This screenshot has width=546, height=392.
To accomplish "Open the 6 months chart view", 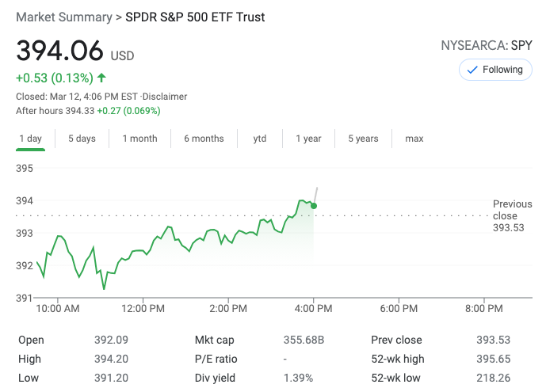I will [x=204, y=139].
